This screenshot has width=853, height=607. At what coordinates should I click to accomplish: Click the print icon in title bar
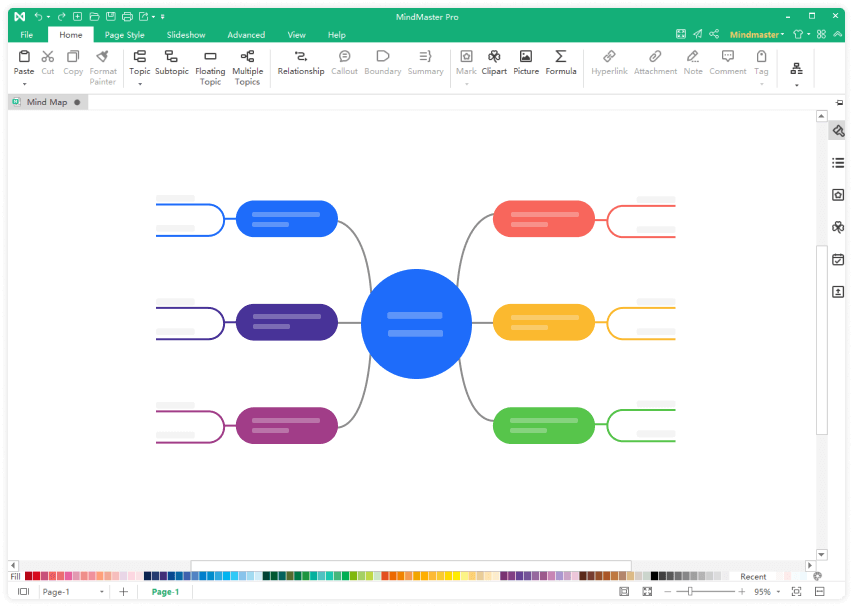point(127,17)
